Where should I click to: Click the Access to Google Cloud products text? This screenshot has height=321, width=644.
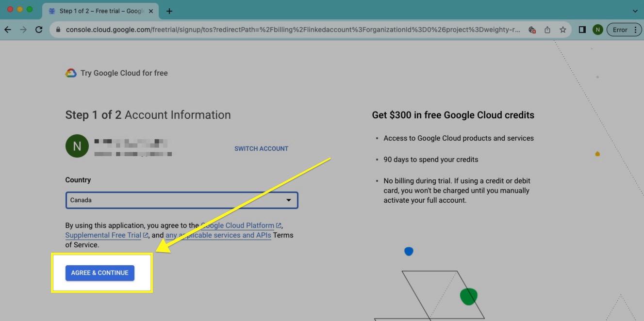(x=459, y=138)
